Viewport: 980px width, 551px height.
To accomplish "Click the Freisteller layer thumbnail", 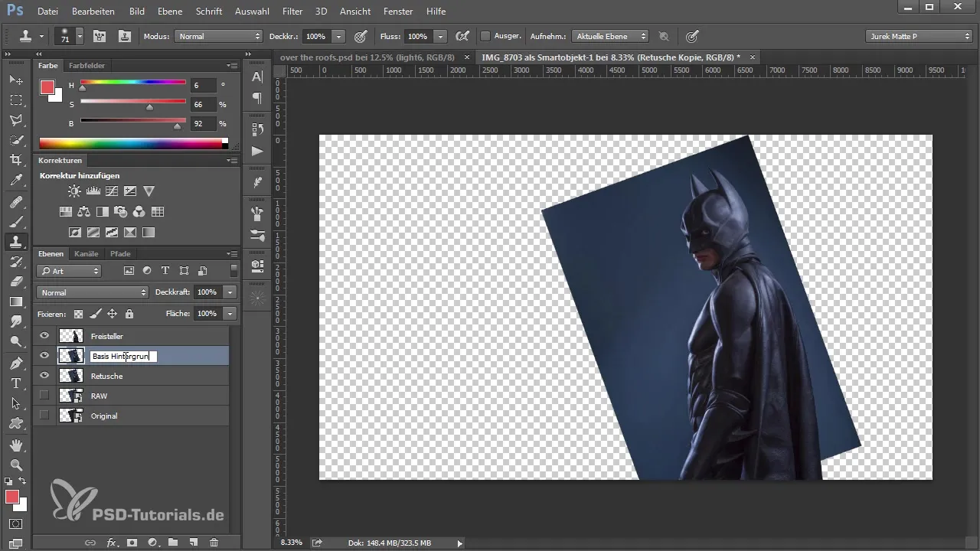I will [x=71, y=335].
